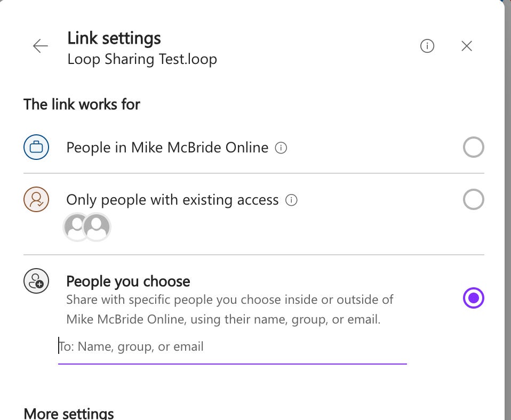Click the existing access person icon
Screen dimensions: 511x420
[x=36, y=199]
